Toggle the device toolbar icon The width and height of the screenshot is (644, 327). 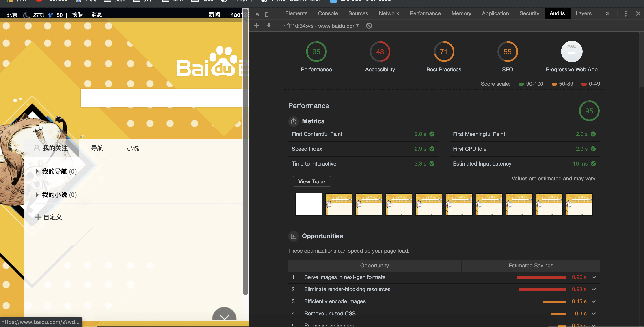tap(268, 13)
